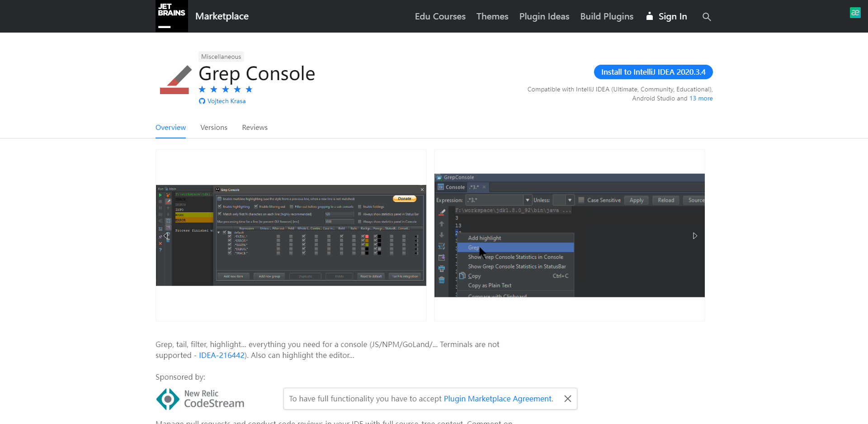Toggle the .*TRACE.* row enabled checkbox
868x424 pixels.
(x=230, y=253)
